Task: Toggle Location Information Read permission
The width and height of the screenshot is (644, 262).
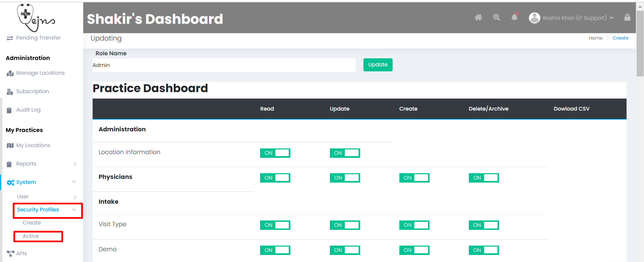Action: point(275,153)
